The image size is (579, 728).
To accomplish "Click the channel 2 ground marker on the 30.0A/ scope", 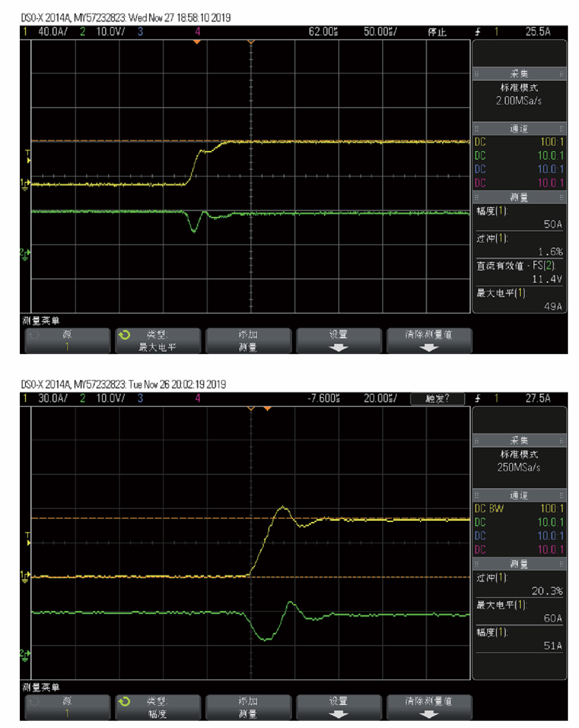I will [x=25, y=655].
